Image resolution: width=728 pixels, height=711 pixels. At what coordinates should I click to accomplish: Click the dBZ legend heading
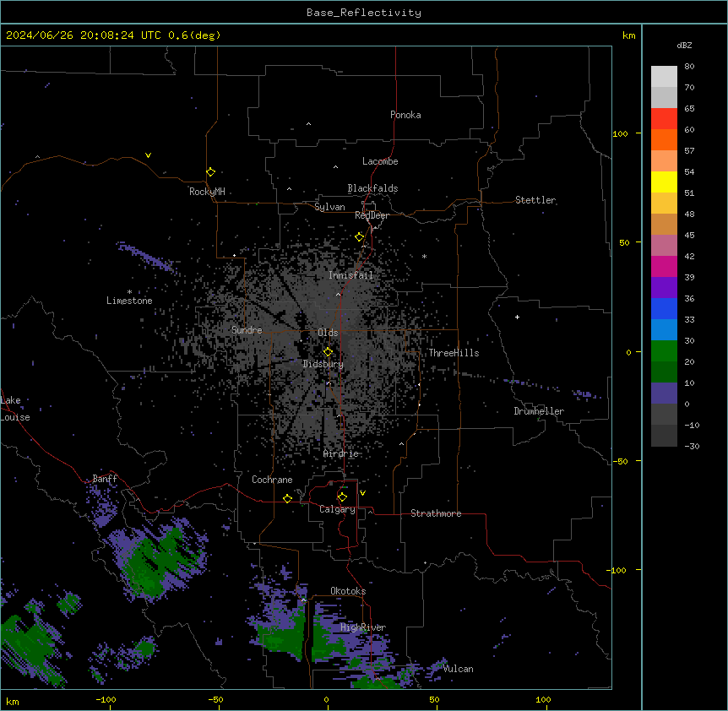tap(684, 45)
